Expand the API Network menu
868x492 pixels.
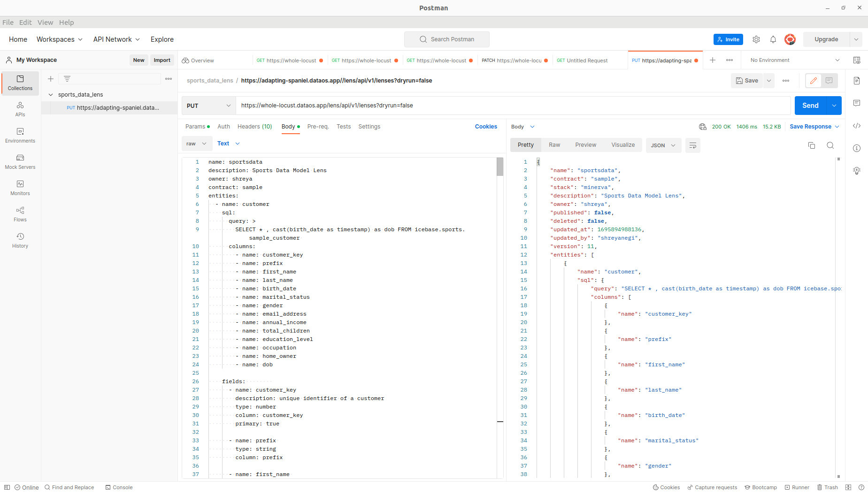116,39
